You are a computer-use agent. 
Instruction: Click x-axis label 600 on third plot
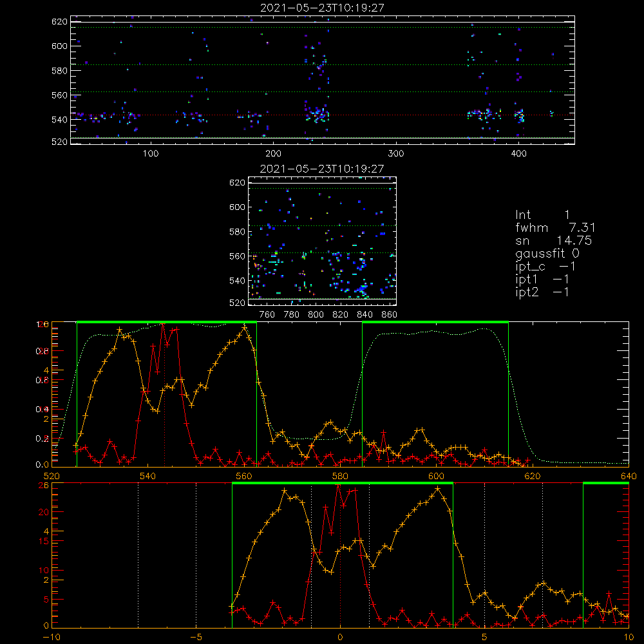[436, 476]
